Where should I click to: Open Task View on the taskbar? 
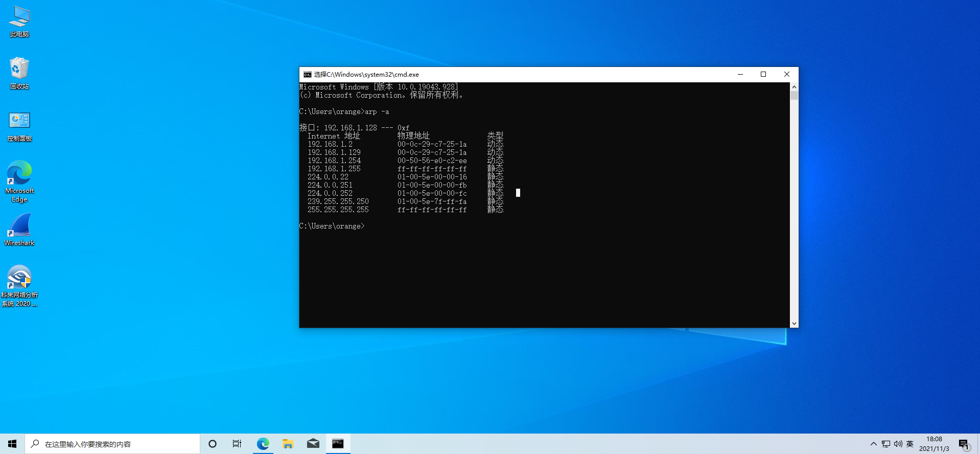click(x=237, y=444)
